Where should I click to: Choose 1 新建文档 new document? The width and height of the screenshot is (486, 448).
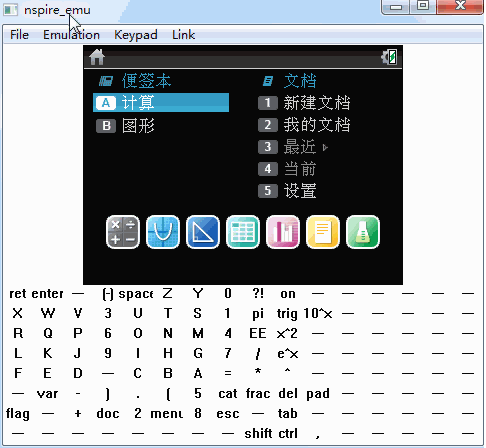(304, 103)
